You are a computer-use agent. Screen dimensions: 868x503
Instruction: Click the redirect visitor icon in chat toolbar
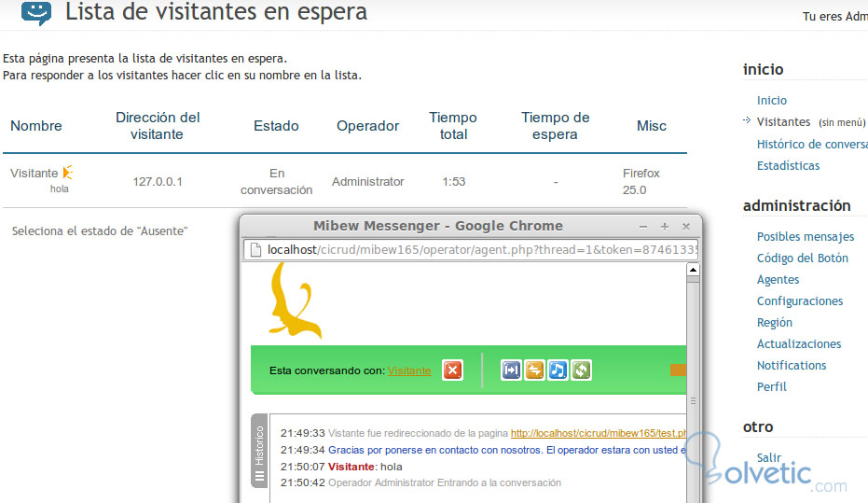511,370
